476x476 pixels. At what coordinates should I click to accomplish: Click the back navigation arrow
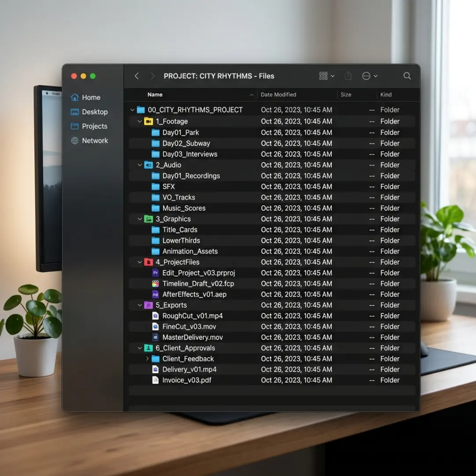(x=137, y=76)
